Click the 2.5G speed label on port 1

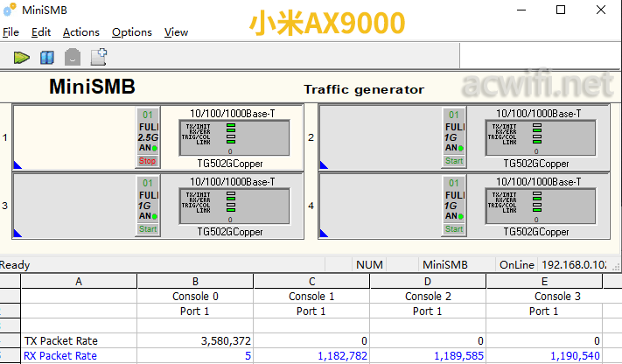(148, 137)
